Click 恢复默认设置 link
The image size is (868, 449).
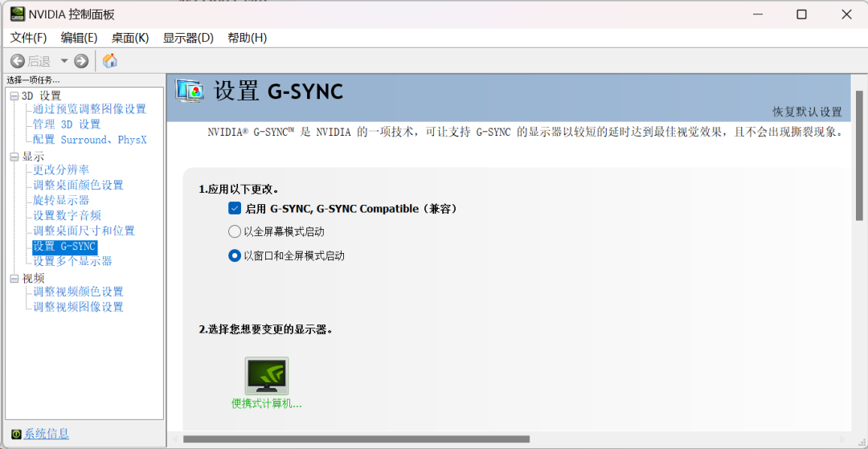[807, 112]
